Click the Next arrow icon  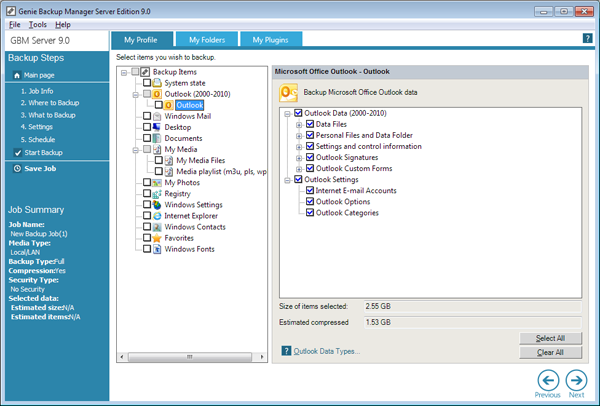576,380
